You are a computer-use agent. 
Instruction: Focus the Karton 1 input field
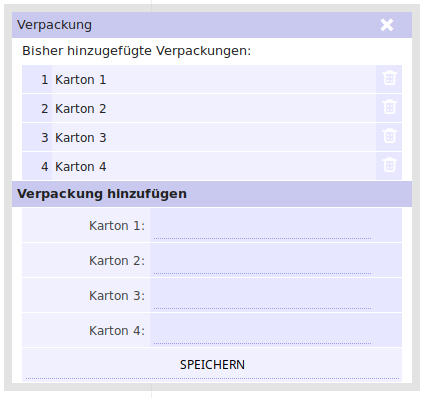pos(262,228)
